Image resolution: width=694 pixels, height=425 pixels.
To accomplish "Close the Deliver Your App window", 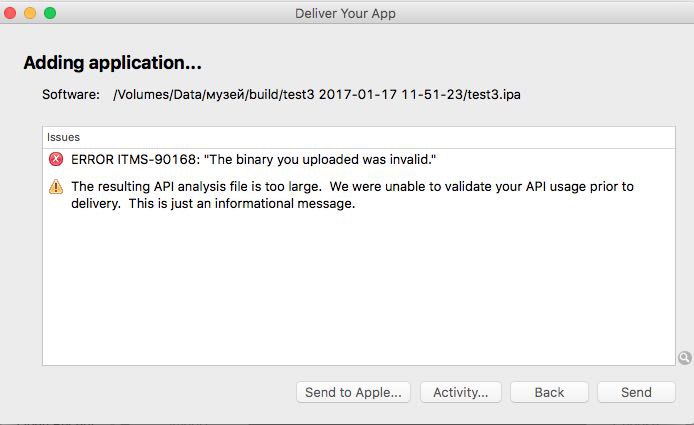I will (11, 13).
